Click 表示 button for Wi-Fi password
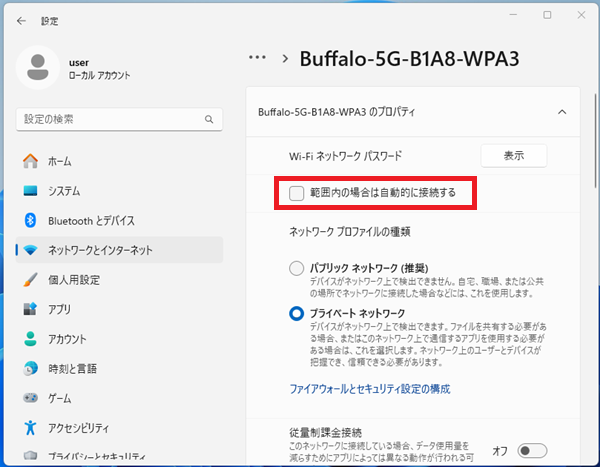 (514, 155)
